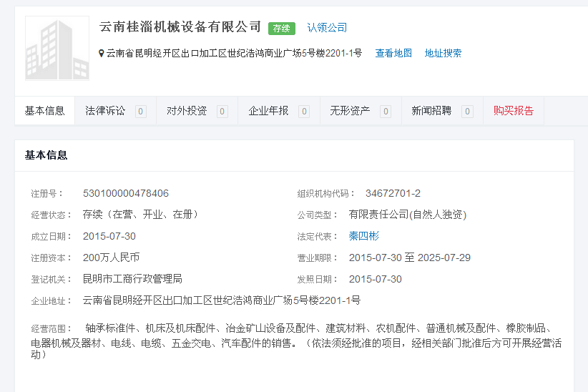Click the company name 云南桂淄机械设备有限公司 heading

pyautogui.click(x=180, y=27)
